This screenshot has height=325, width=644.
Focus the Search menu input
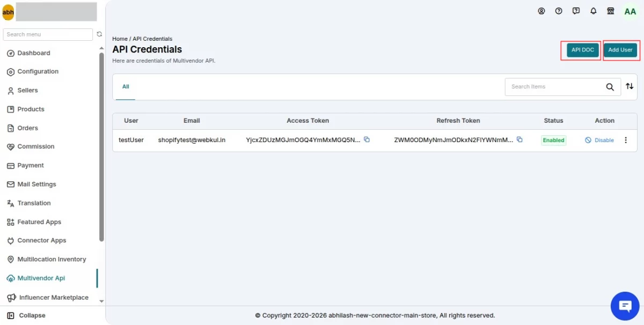[48, 34]
